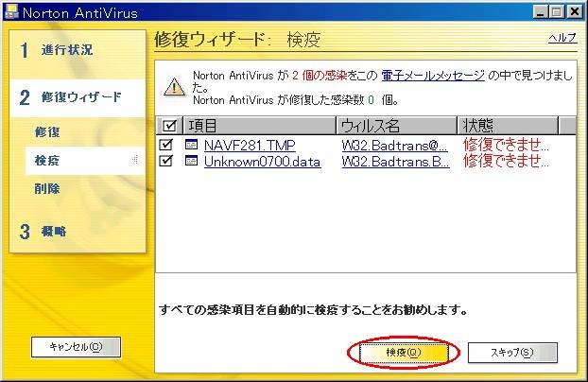Close the Norton AntiVirus window

click(575, 12)
